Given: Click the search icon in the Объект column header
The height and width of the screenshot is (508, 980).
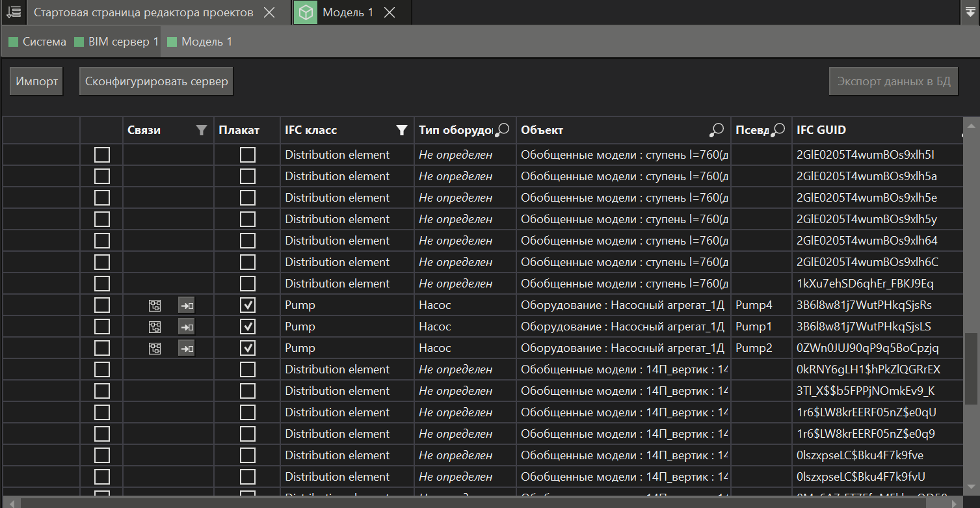Looking at the screenshot, I should point(716,130).
